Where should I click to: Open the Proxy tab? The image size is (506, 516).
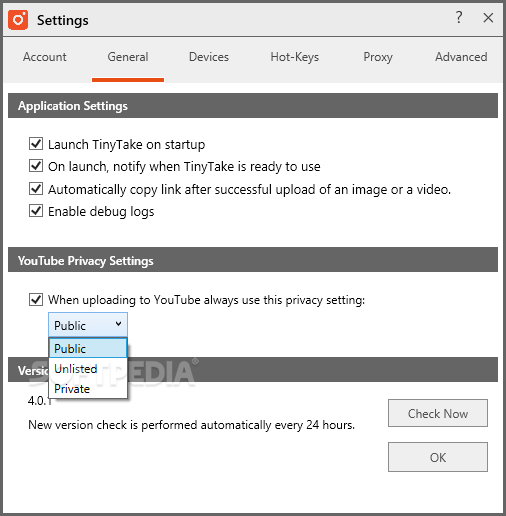378,57
